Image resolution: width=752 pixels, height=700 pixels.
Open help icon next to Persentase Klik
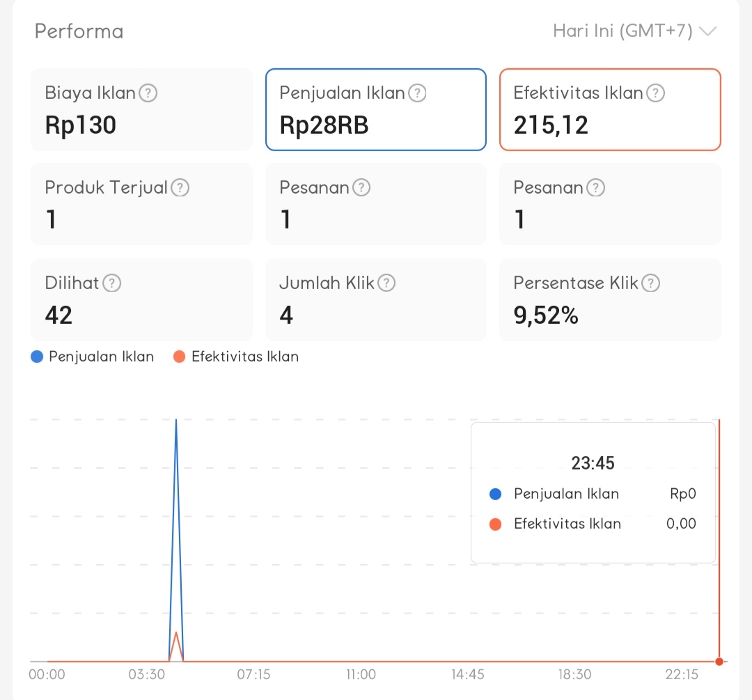[x=651, y=283]
